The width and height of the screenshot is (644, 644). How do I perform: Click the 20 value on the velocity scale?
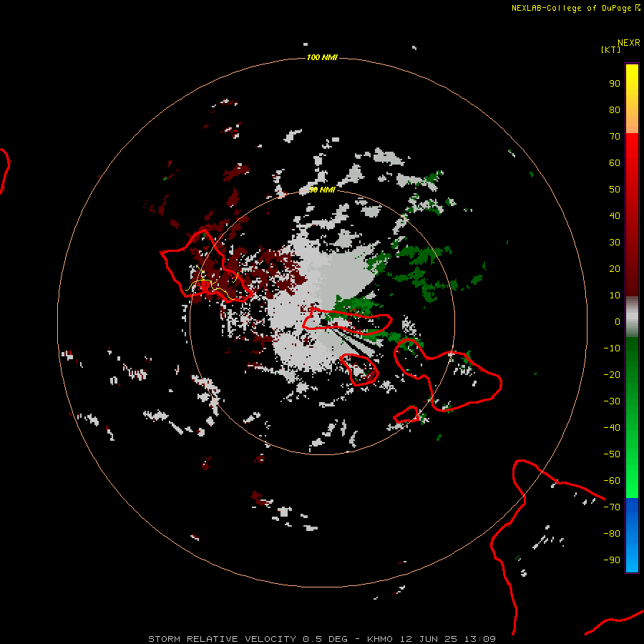(x=615, y=268)
